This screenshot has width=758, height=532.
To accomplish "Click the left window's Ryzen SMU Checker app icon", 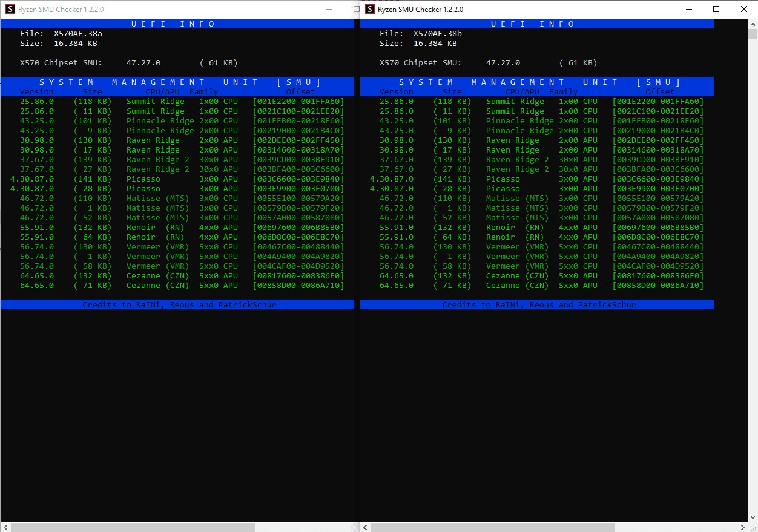I will pyautogui.click(x=10, y=9).
